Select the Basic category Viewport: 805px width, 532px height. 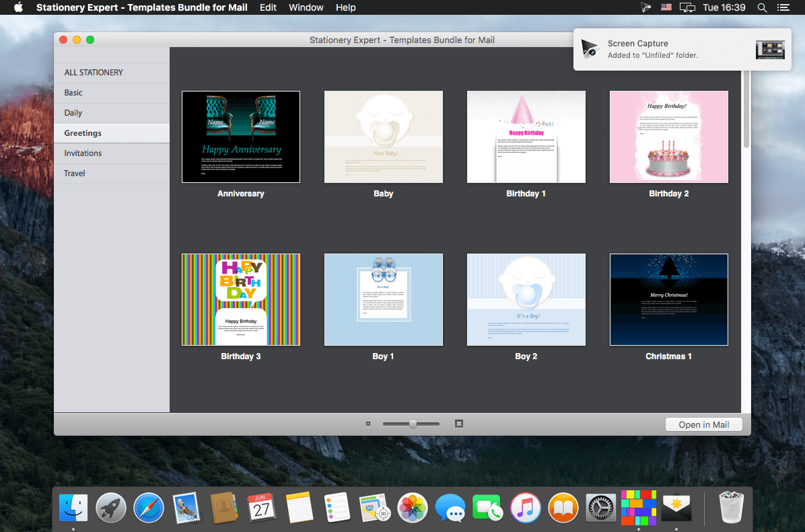point(112,93)
